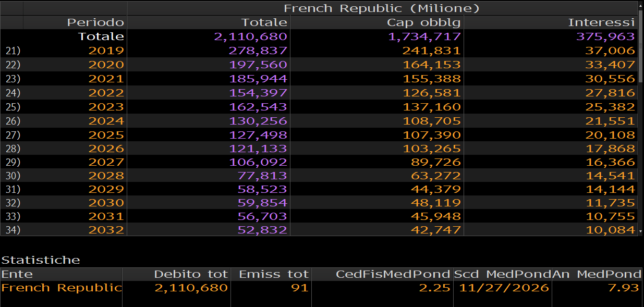Click 2024 principal value 108,705
This screenshot has height=307, width=644.
[432, 121]
